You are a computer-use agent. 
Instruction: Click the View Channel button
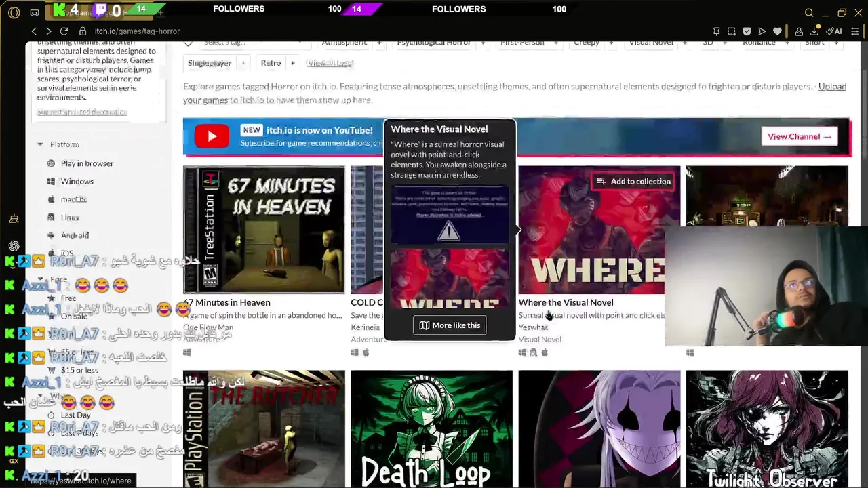coord(800,137)
